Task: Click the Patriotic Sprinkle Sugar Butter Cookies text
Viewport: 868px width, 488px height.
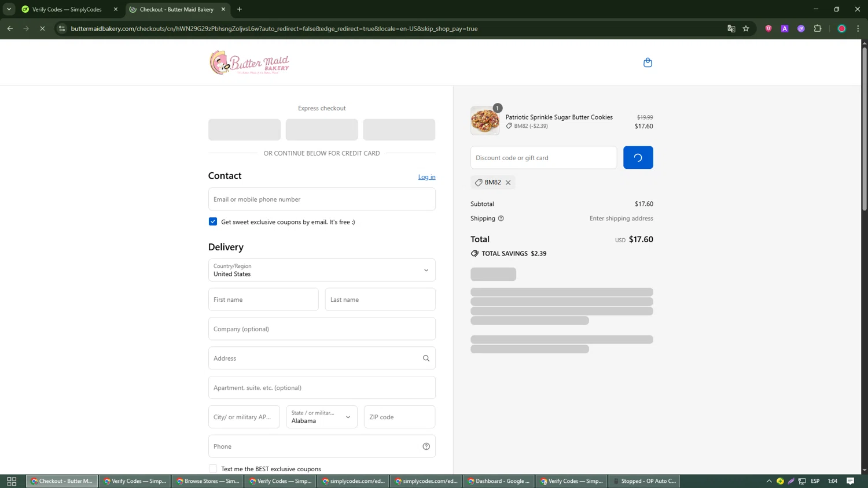Action: (x=559, y=117)
